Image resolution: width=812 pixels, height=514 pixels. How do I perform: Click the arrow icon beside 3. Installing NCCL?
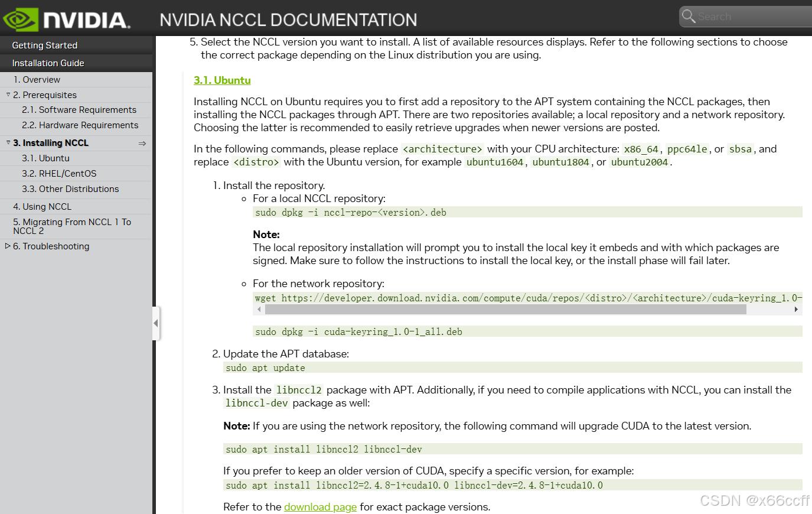142,142
